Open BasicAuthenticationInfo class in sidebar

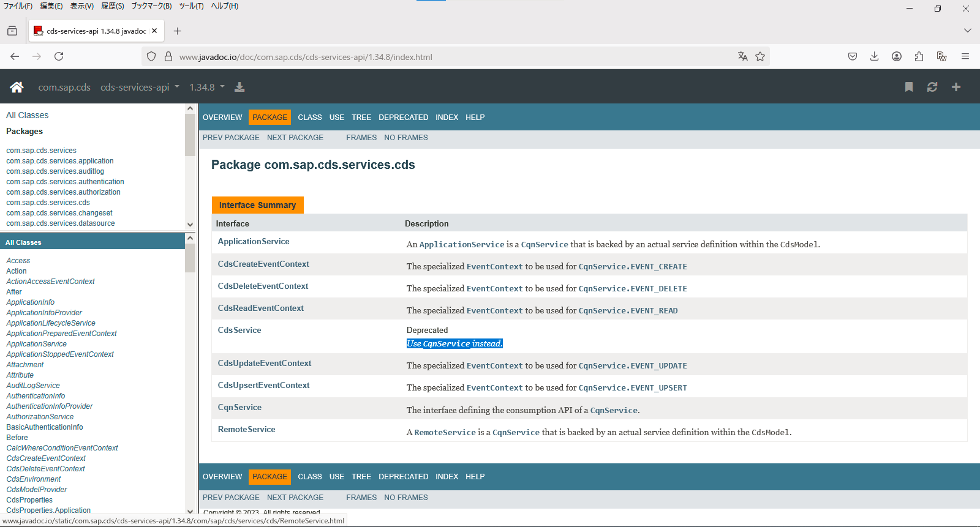(x=45, y=427)
